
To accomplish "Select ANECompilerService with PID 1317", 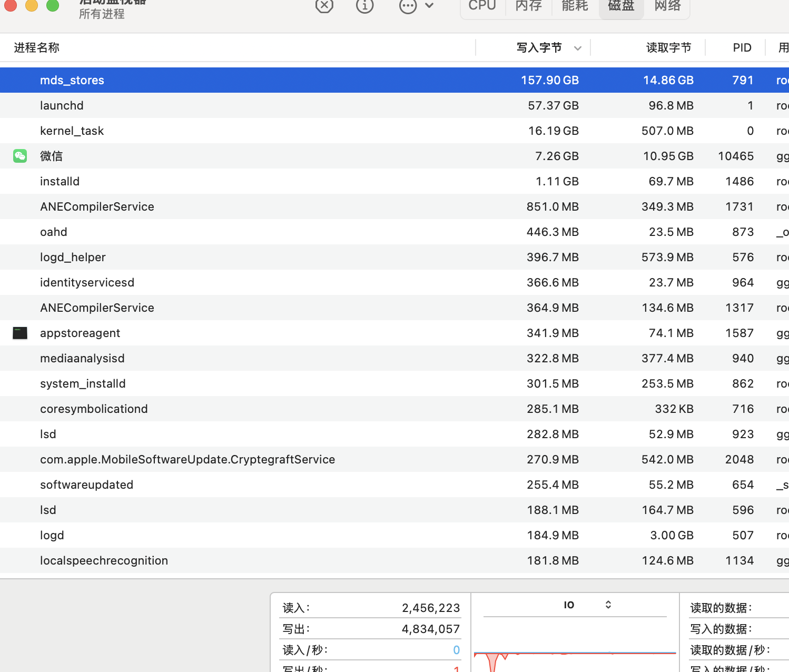I will click(x=394, y=308).
